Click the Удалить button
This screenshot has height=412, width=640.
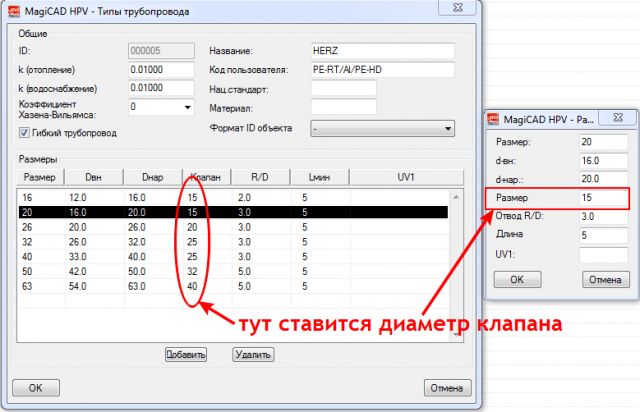click(253, 354)
